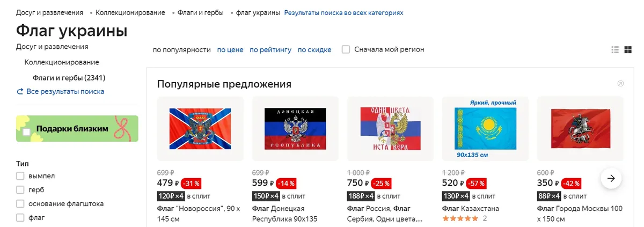The width and height of the screenshot is (644, 227).
Task: Check the герб type filter
Action: (20, 190)
